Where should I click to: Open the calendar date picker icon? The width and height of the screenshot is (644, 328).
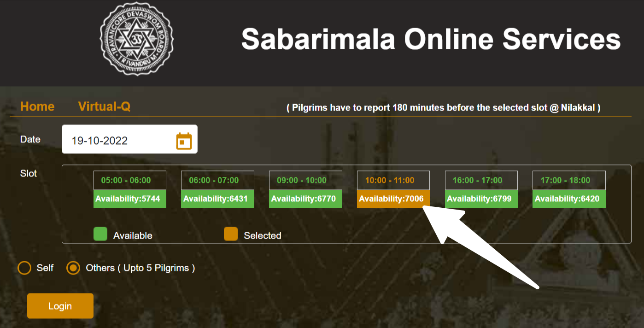(184, 141)
